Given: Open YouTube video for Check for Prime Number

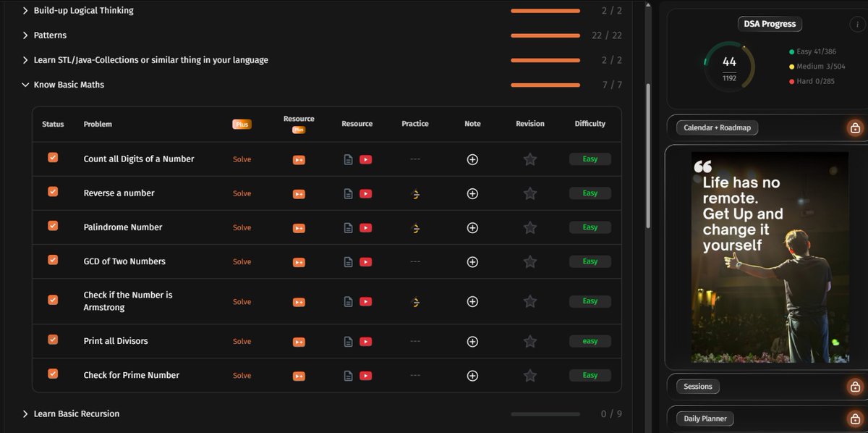Looking at the screenshot, I should pos(365,375).
